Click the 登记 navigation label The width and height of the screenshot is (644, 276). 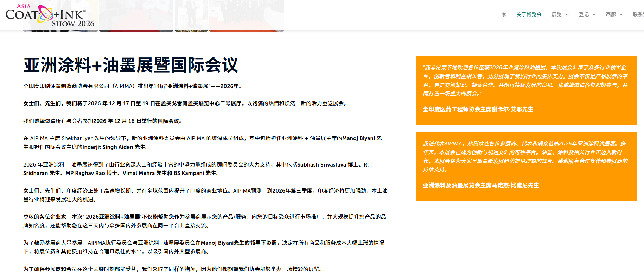584,14
